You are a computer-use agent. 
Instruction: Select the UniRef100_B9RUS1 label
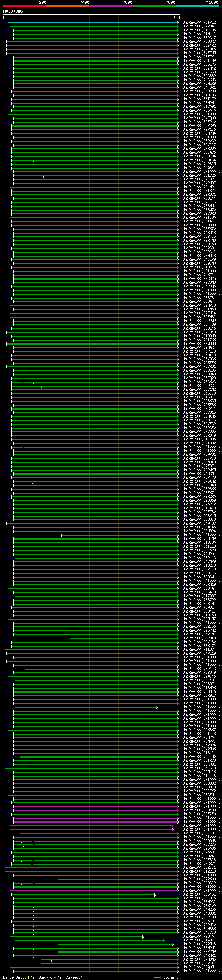click(199, 194)
